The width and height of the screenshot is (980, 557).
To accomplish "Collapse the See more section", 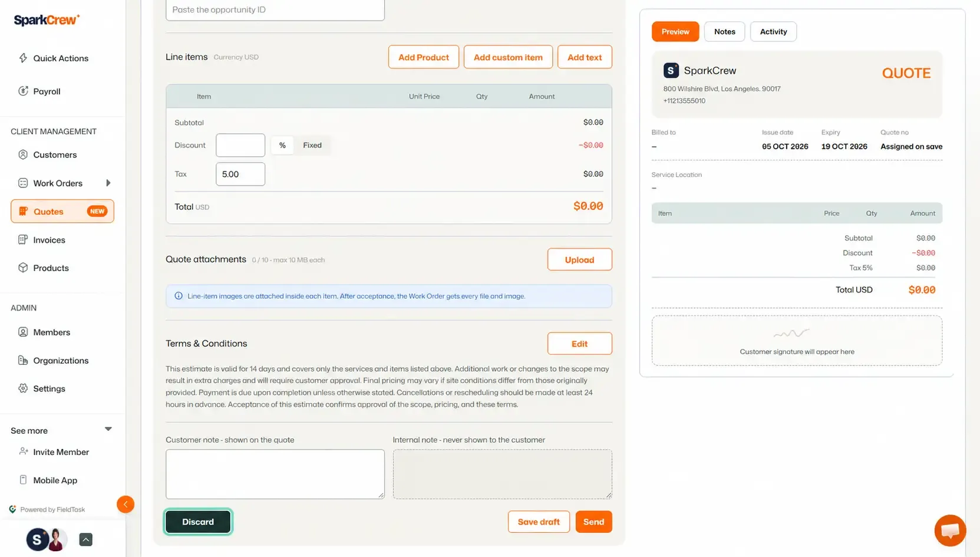I will (x=108, y=429).
